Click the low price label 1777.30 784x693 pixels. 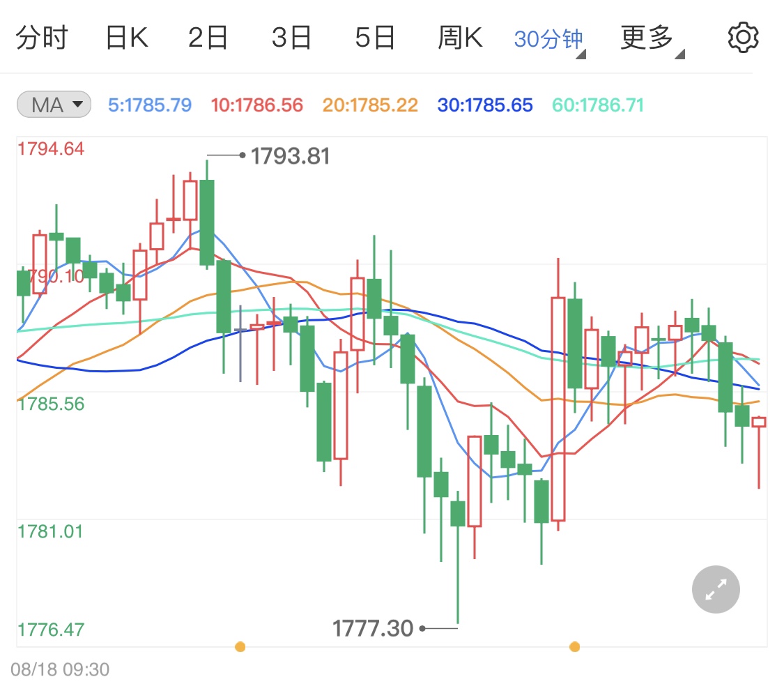373,628
